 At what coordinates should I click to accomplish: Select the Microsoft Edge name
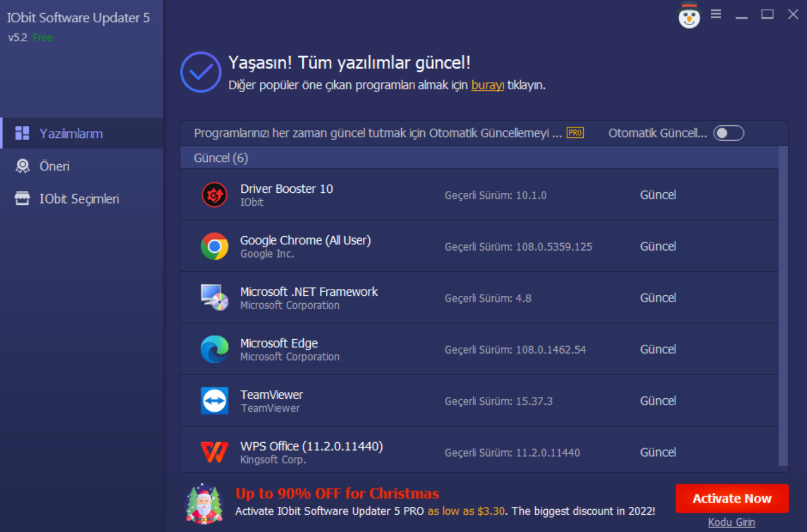[x=279, y=343]
